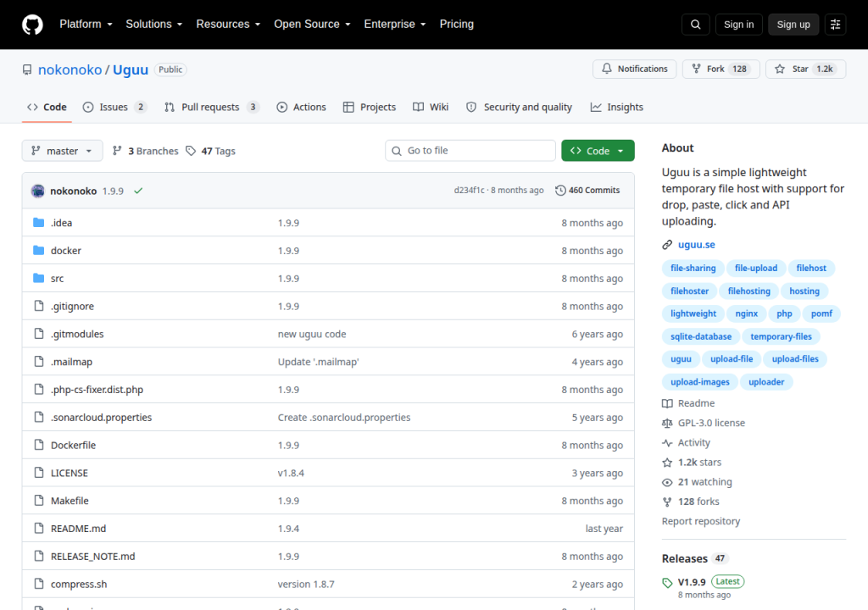Click the fork icon next to 128 forks
This screenshot has width=868, height=610.
(x=667, y=502)
